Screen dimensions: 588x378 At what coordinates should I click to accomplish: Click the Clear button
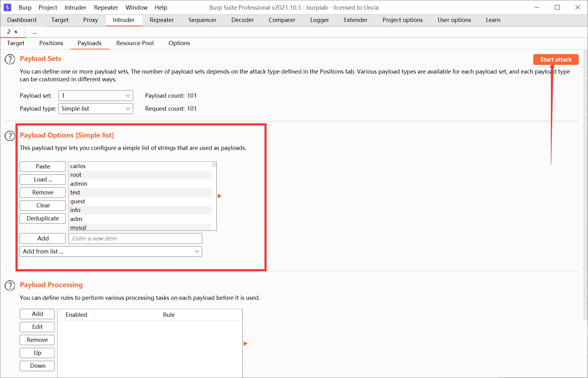click(x=43, y=205)
